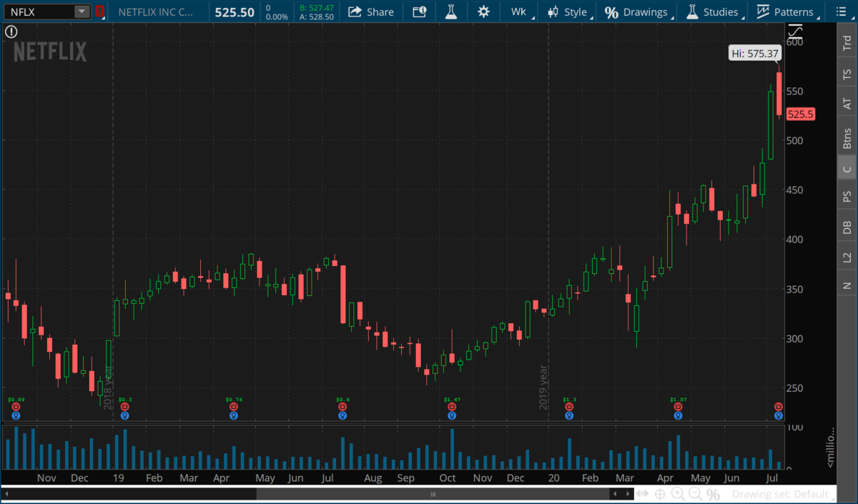Click the scroll right arrow button
Screen dimensions: 858x504
pos(626,494)
